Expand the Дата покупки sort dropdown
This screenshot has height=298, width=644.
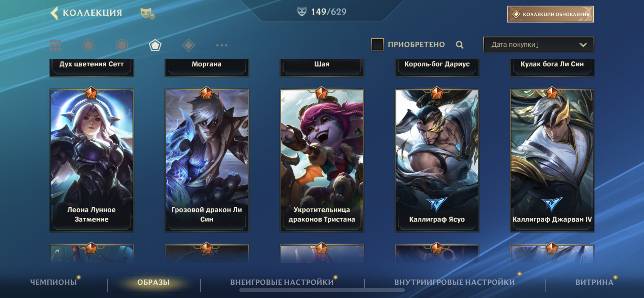[x=539, y=45]
